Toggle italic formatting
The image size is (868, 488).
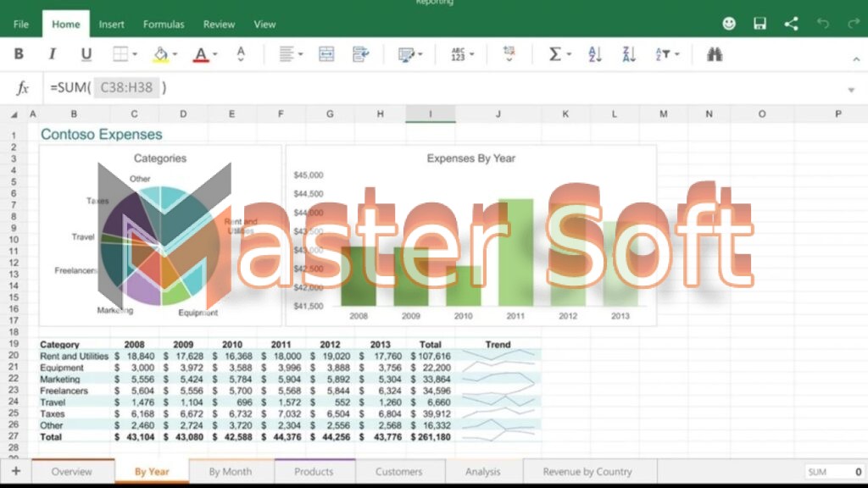52,53
